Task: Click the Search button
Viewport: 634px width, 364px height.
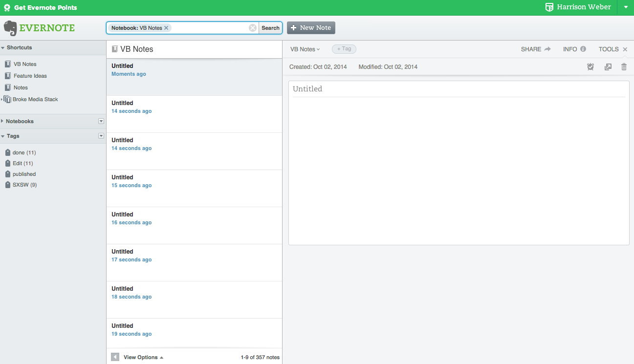Action: coord(270,28)
